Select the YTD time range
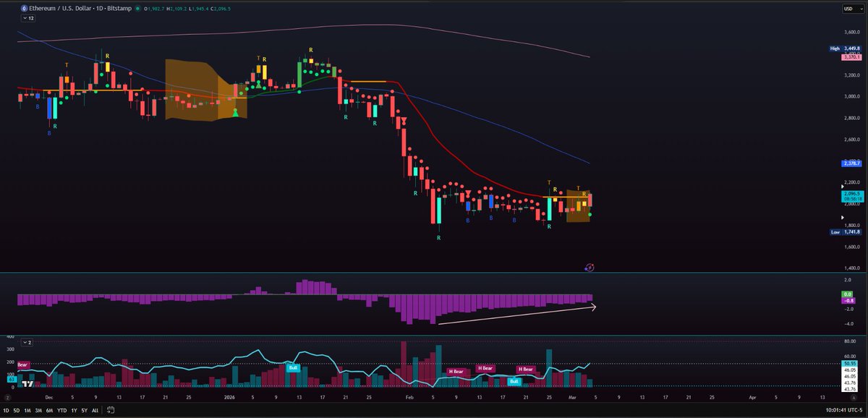868x418 pixels. coord(61,410)
